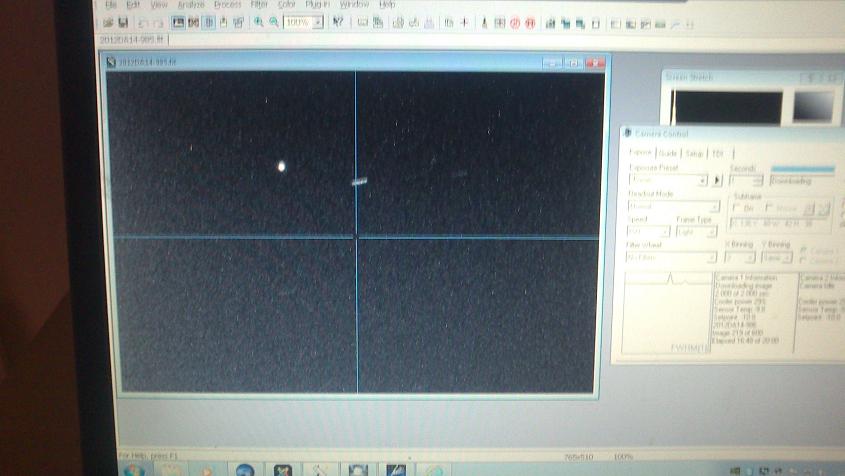Click the Undo toolbar icon
This screenshot has width=845, height=476.
(144, 23)
